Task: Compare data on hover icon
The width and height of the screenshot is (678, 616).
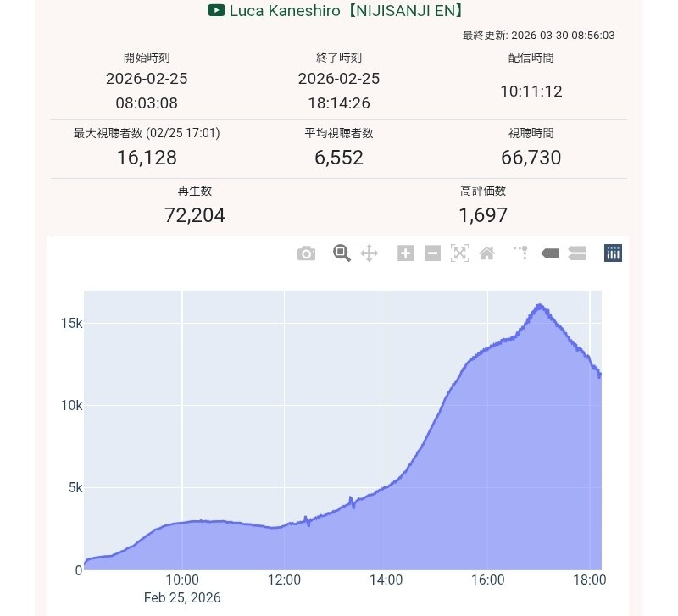Action: (x=577, y=253)
